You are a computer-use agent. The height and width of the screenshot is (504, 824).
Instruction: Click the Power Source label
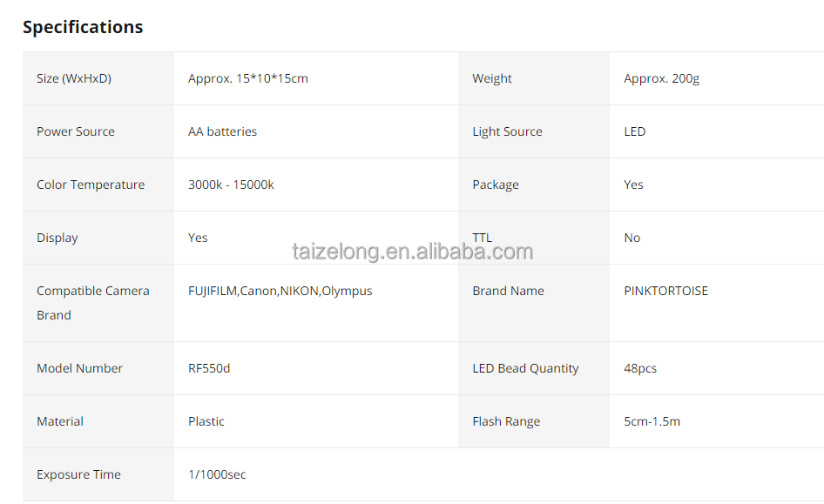(x=76, y=131)
